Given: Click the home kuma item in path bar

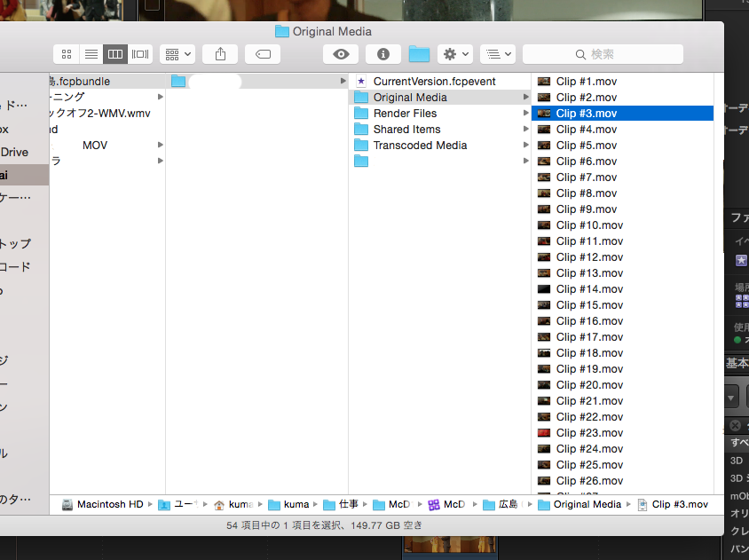Looking at the screenshot, I should (x=233, y=505).
